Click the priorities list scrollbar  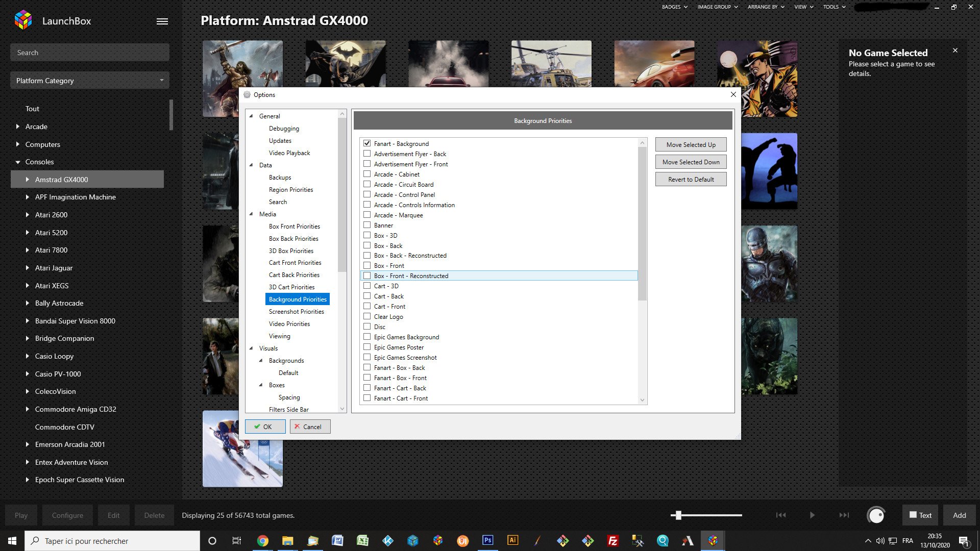pyautogui.click(x=642, y=223)
